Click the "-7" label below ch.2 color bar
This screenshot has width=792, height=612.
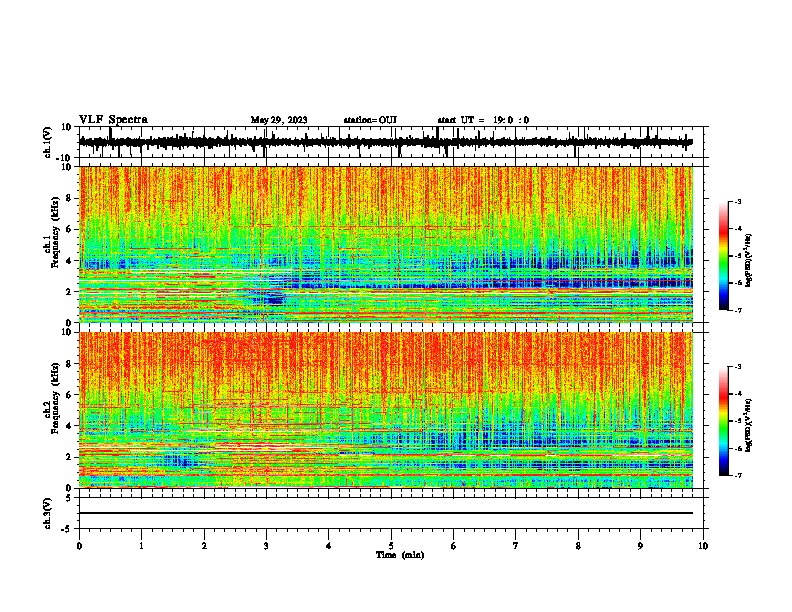pos(737,475)
